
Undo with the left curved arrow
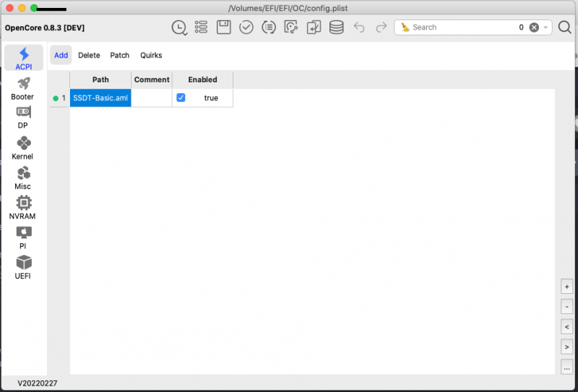359,27
